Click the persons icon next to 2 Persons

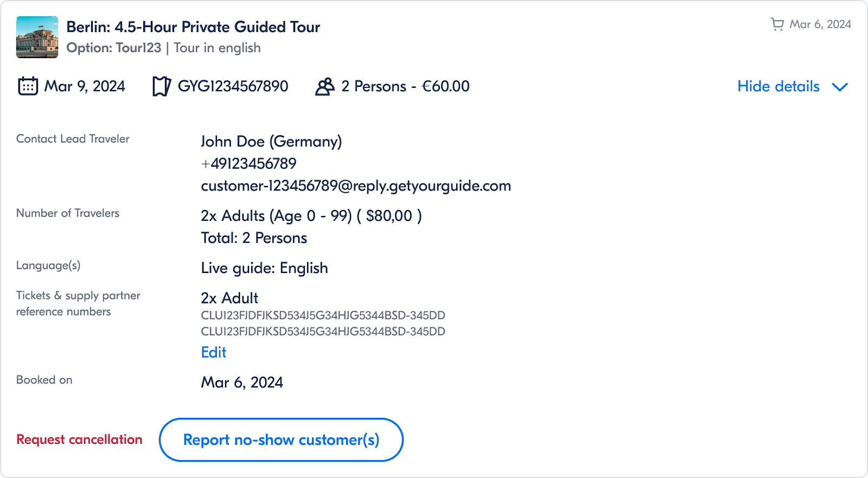[x=325, y=86]
